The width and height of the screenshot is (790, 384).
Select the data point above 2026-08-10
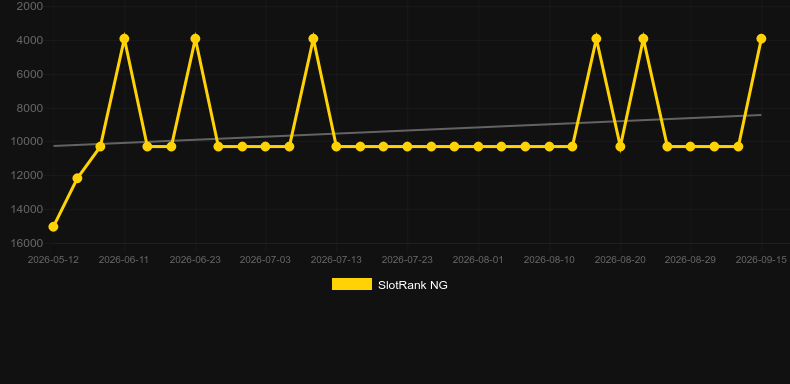(549, 147)
